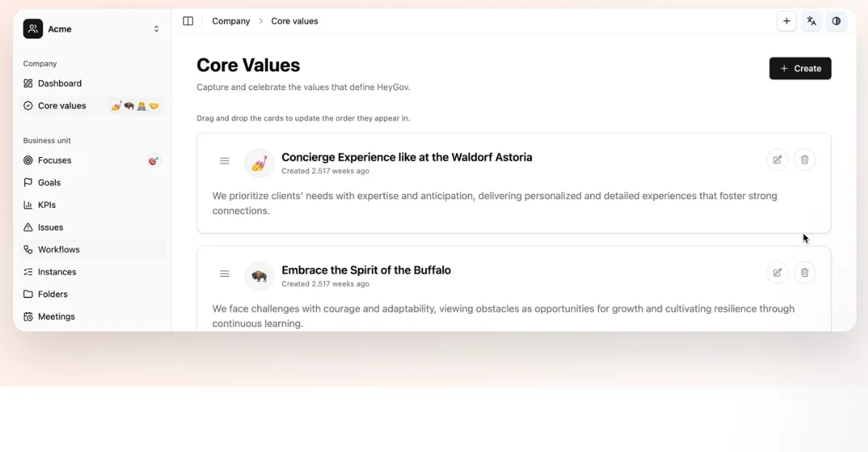Go to Focuses in the sidebar
The height and width of the screenshot is (452, 868).
point(55,161)
